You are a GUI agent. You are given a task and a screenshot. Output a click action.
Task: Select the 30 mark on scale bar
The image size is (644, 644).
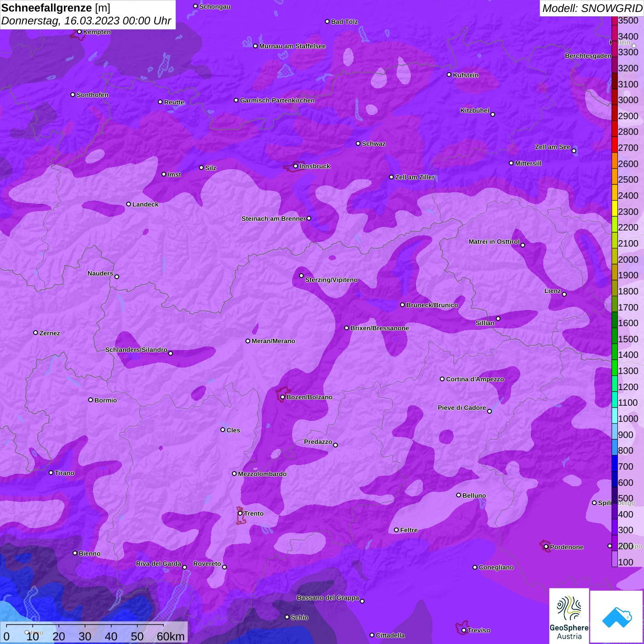coord(85,636)
